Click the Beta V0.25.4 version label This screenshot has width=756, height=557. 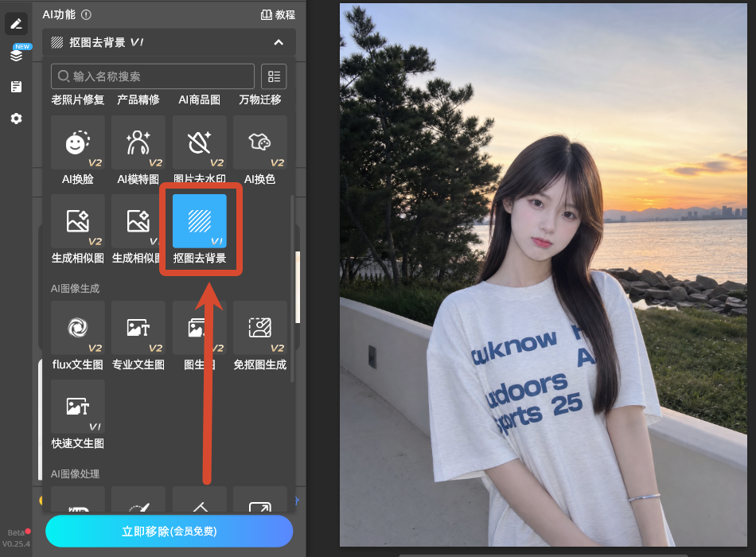(x=16, y=538)
